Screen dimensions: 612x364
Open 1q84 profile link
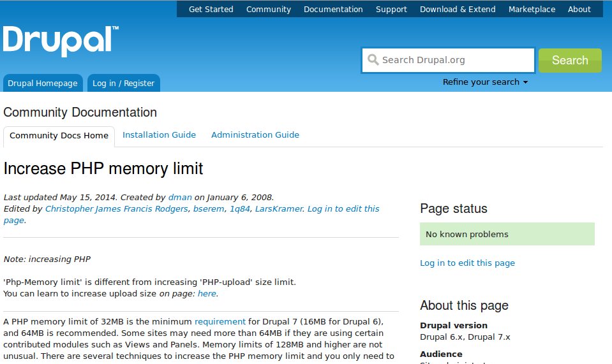pos(240,209)
